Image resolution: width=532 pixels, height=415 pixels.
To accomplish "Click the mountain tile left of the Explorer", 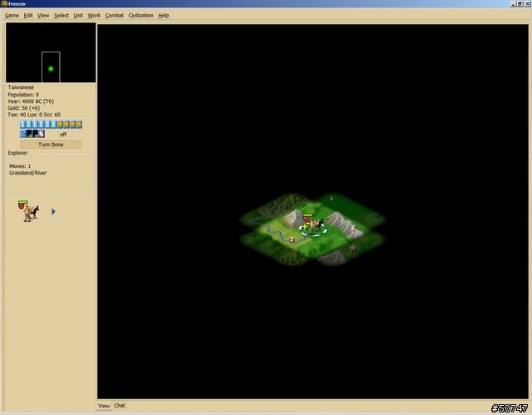I will point(293,218).
